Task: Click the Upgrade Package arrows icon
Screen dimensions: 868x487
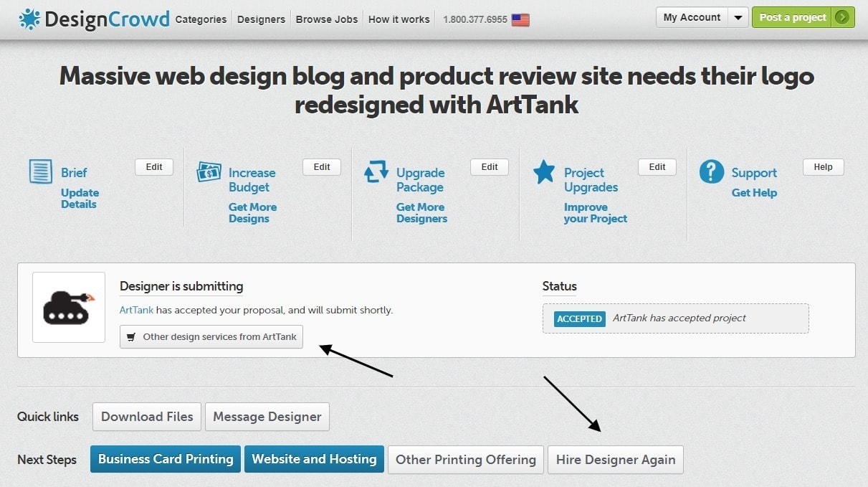Action: pyautogui.click(x=376, y=172)
